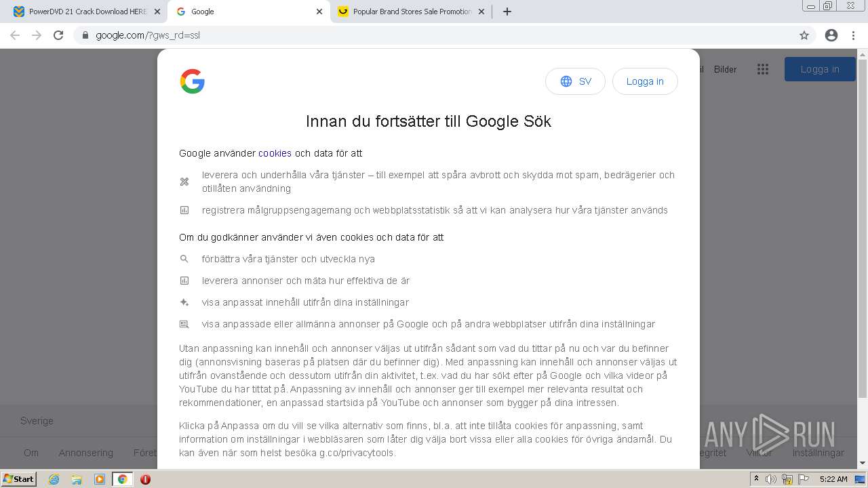Reload the current page
The width and height of the screenshot is (868, 488).
coord(58,35)
